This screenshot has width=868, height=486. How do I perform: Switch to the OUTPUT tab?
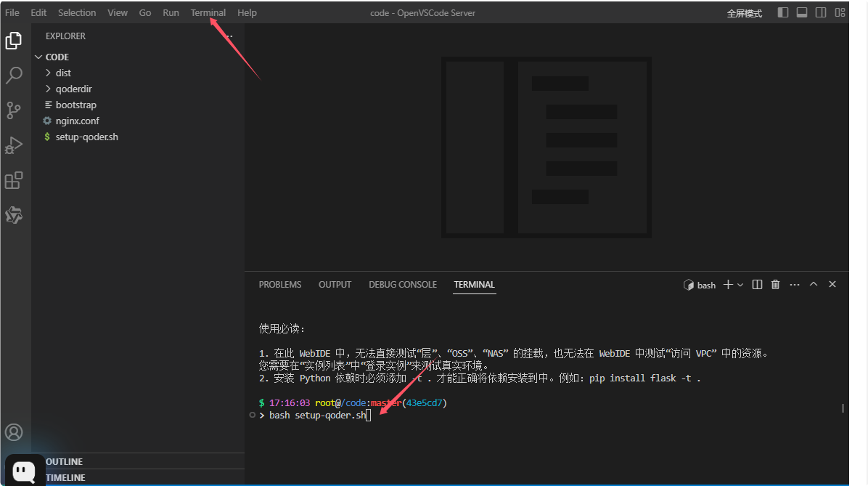tap(335, 285)
